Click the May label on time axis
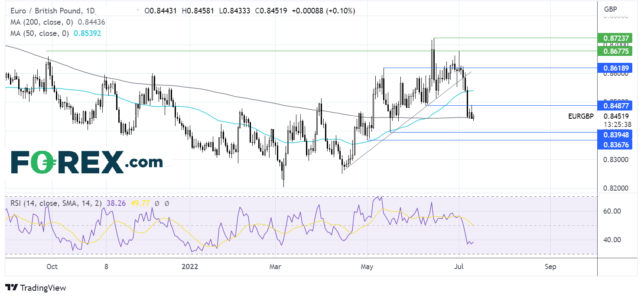The width and height of the screenshot is (644, 299). point(367,266)
